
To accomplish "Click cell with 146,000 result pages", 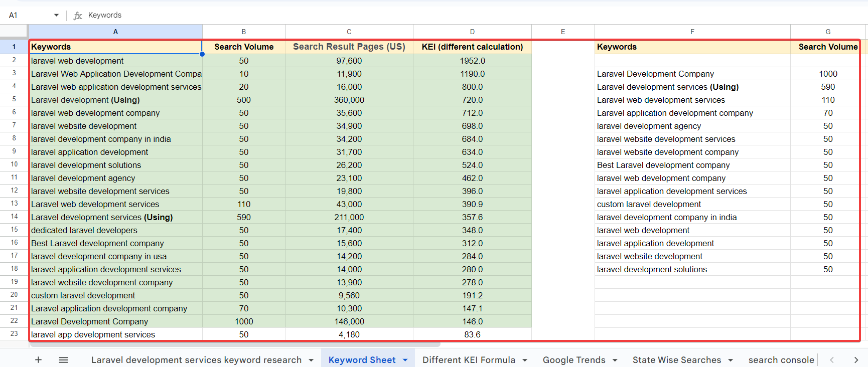I will 349,321.
